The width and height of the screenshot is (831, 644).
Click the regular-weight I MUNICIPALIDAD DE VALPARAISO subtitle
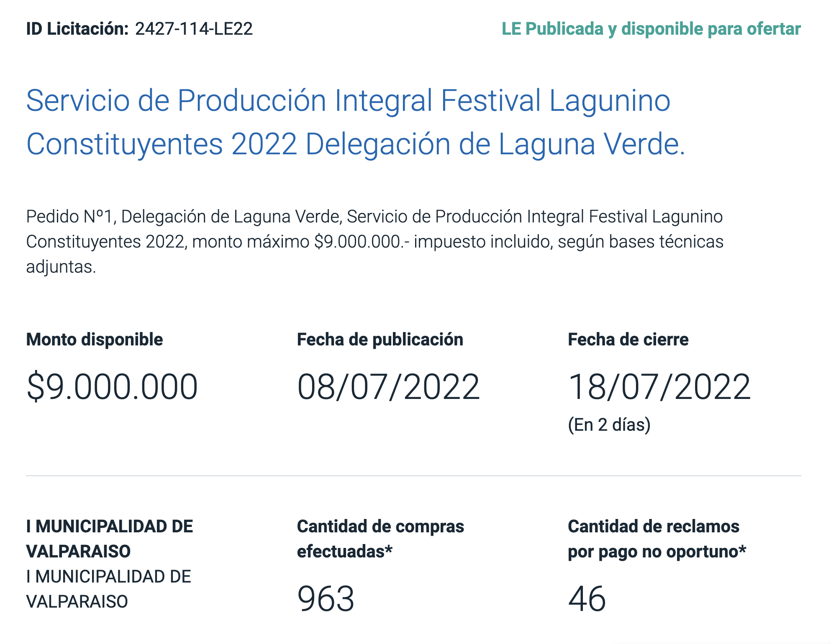(x=108, y=589)
